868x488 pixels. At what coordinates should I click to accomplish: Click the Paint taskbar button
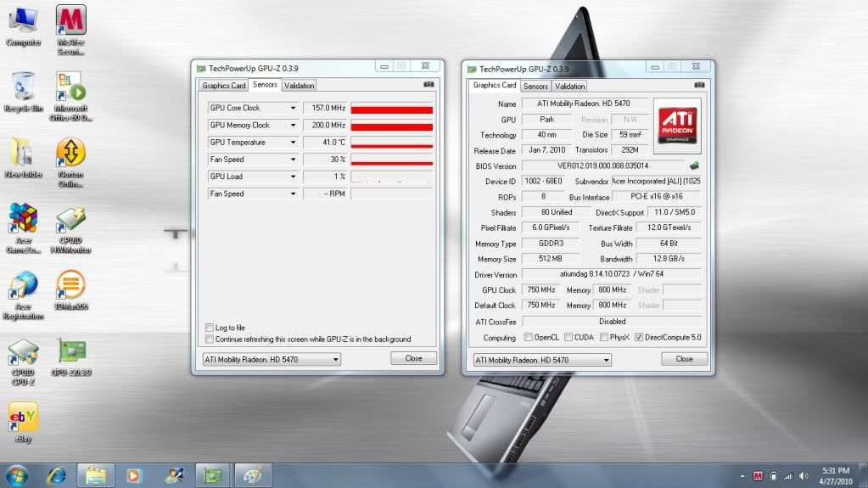coord(253,476)
